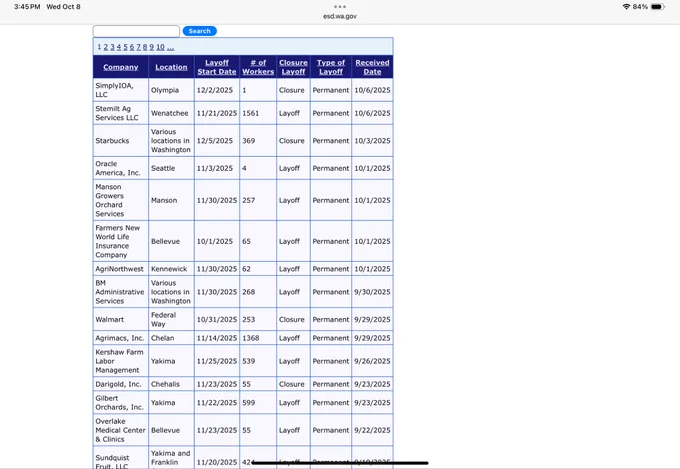Select the Walmart company cell
The height and width of the screenshot is (469, 680).
[121, 319]
